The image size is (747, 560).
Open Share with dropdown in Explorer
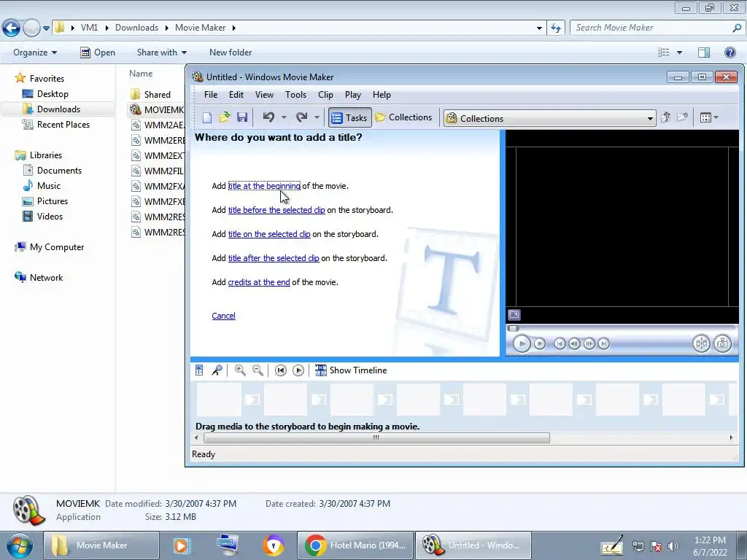pyautogui.click(x=161, y=52)
